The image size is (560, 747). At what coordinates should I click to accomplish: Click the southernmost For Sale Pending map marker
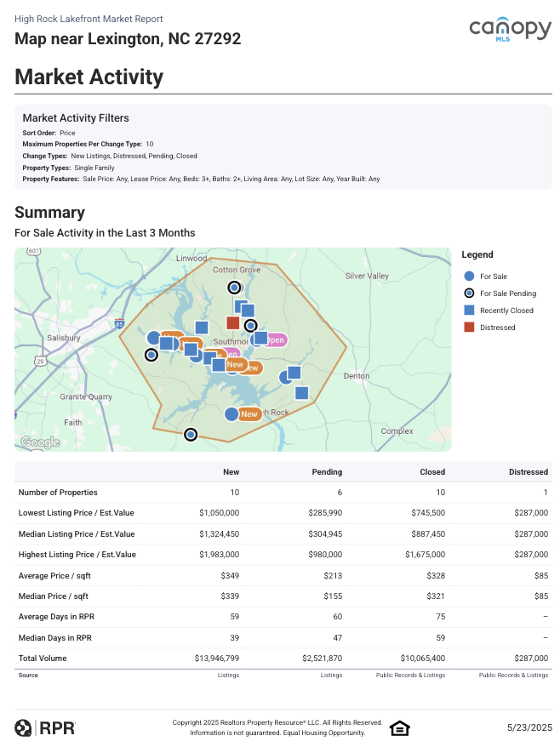(191, 434)
